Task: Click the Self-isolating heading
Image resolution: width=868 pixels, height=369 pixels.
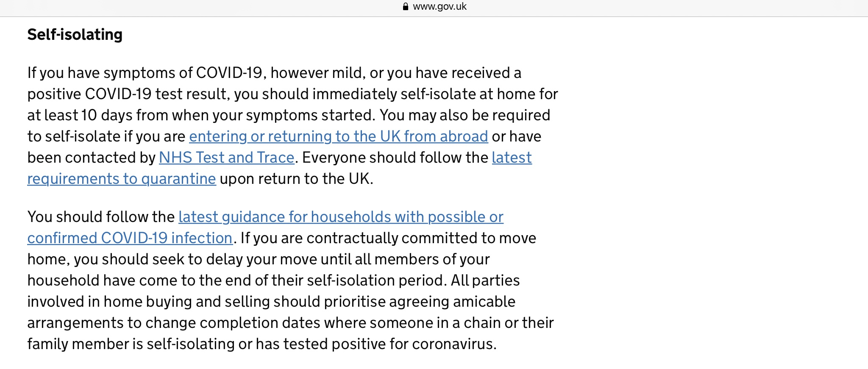Action: 75,34
